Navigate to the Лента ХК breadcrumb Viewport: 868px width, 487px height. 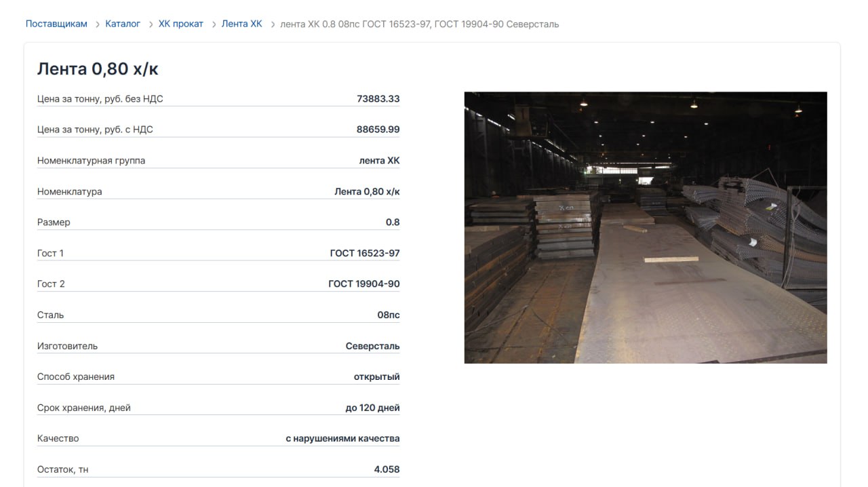[x=241, y=24]
